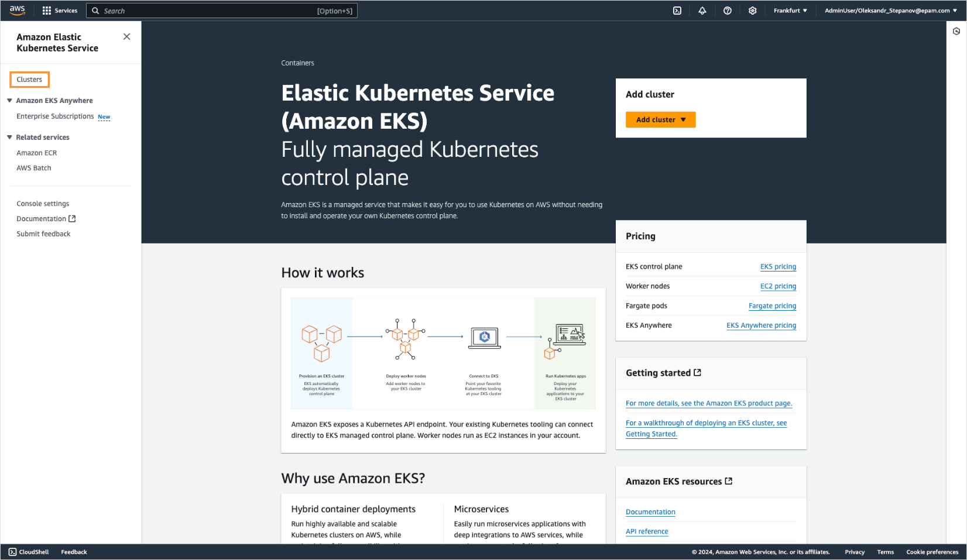Open EKS pricing link

pyautogui.click(x=778, y=266)
